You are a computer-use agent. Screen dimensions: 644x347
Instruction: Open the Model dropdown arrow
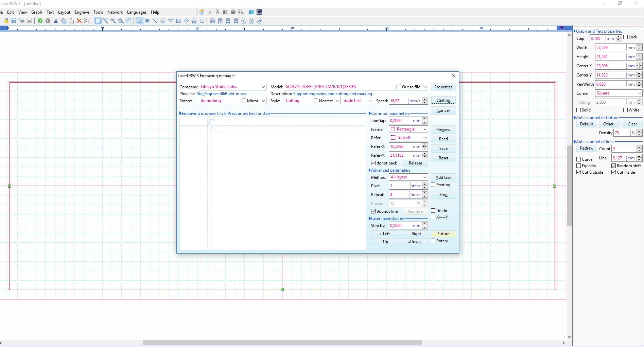pos(425,87)
